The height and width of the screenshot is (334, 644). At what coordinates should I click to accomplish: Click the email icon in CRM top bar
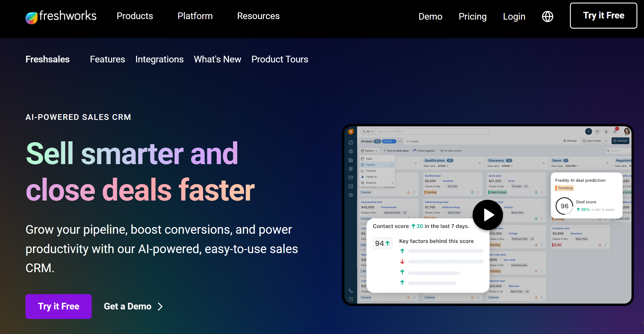[x=597, y=131]
